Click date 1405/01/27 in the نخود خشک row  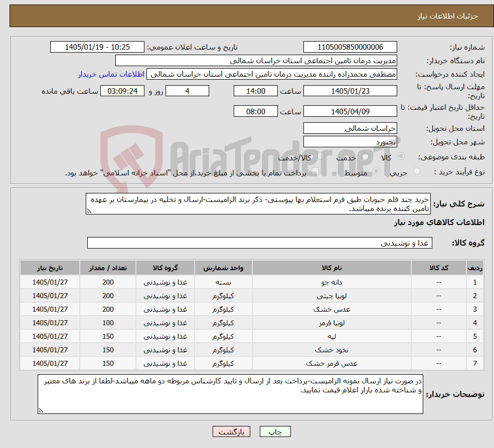tap(50, 350)
